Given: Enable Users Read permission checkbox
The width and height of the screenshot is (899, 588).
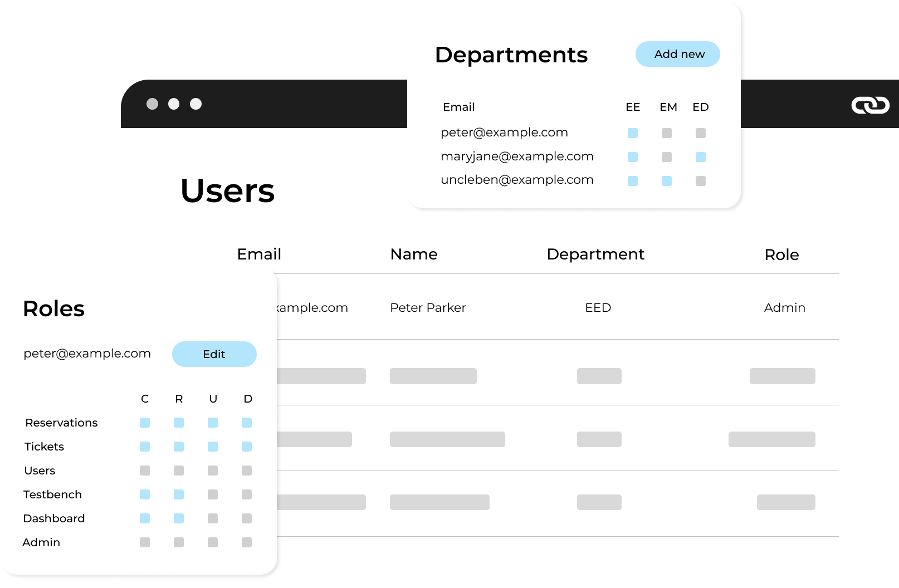Looking at the screenshot, I should point(179,471).
